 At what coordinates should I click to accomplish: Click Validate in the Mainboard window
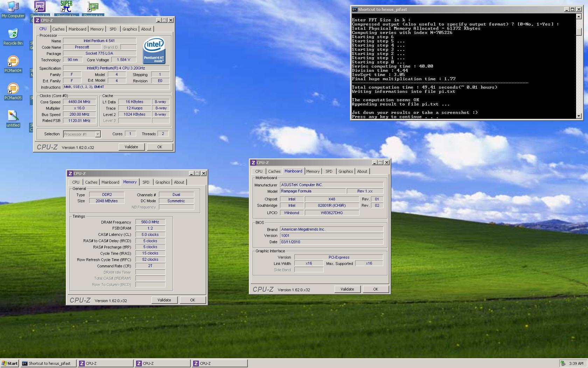(347, 289)
